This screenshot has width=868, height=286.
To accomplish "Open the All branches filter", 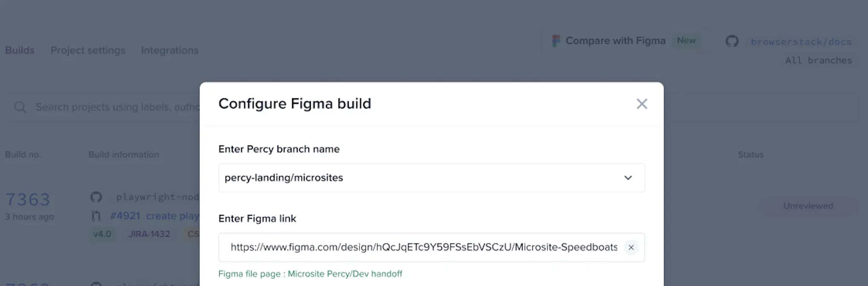I will (x=818, y=60).
